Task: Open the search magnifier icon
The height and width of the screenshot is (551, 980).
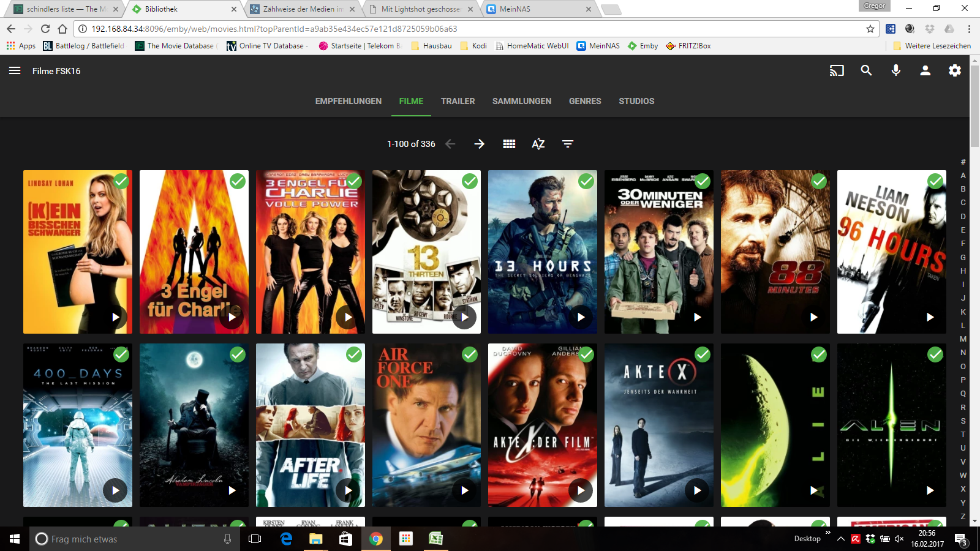Action: (866, 71)
